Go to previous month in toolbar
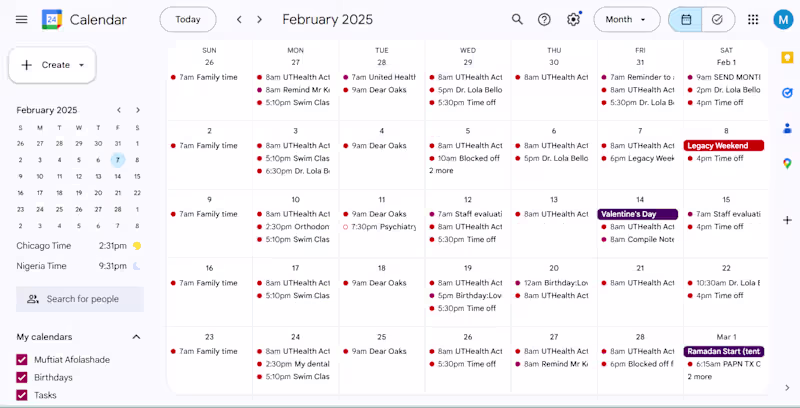The image size is (800, 408). tap(239, 19)
